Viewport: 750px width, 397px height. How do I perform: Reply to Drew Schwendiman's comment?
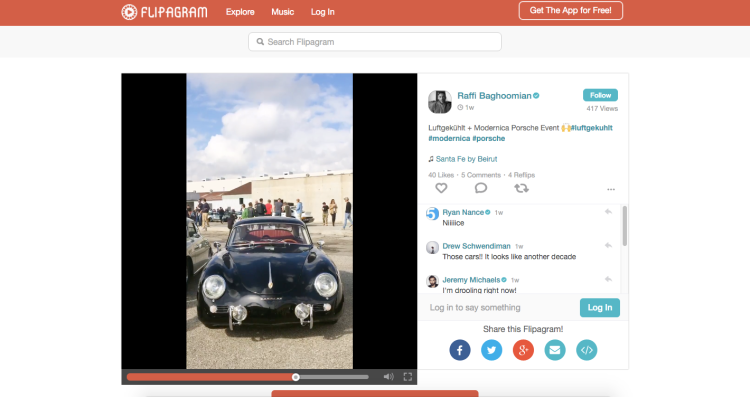click(608, 245)
